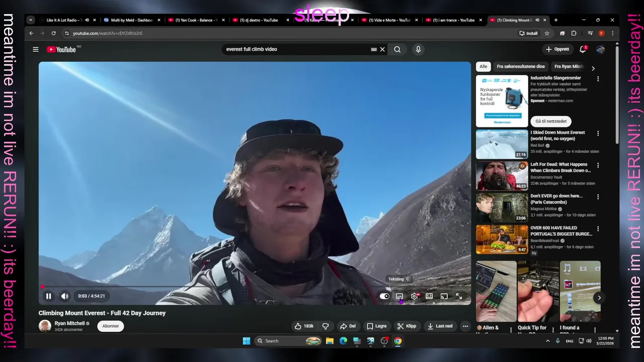Open I Skied Down Mount Everest thumbnail
Viewport: 644px width, 362px height.
502,144
